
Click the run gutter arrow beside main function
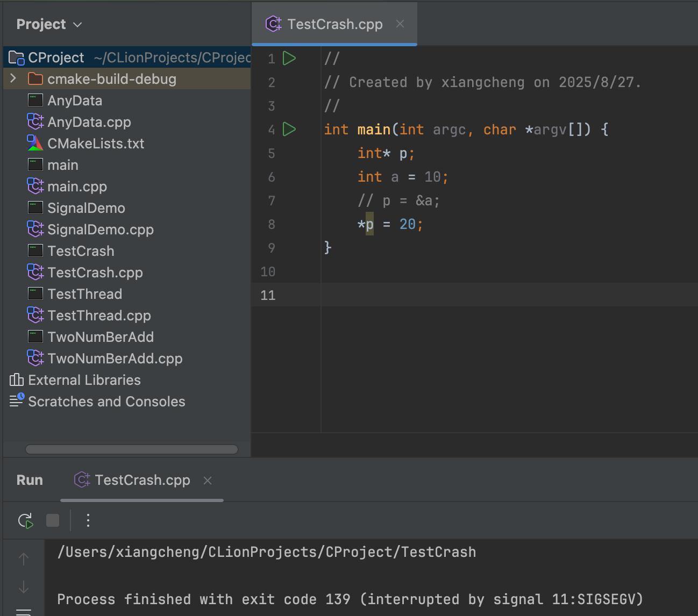click(289, 130)
